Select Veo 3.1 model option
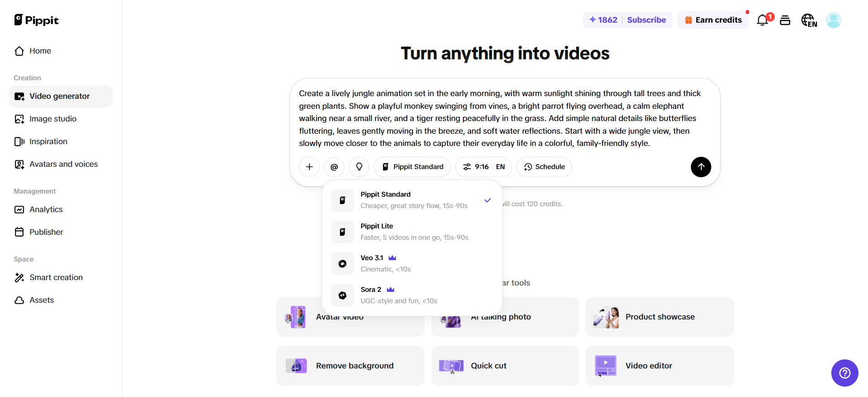 412,263
